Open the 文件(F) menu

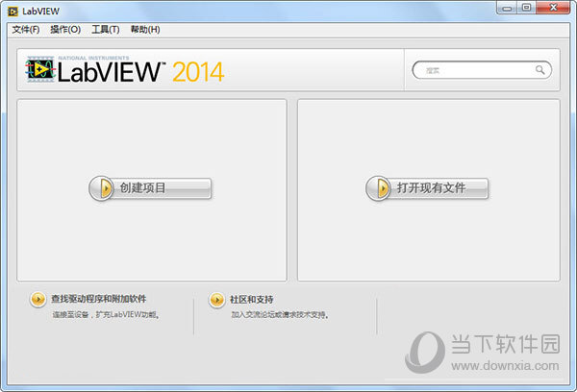pyautogui.click(x=26, y=30)
